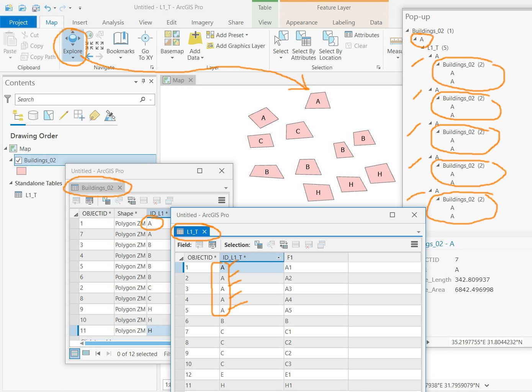This screenshot has height=392, width=532.
Task: Collapse the Standalone Tables group
Action: [11, 183]
